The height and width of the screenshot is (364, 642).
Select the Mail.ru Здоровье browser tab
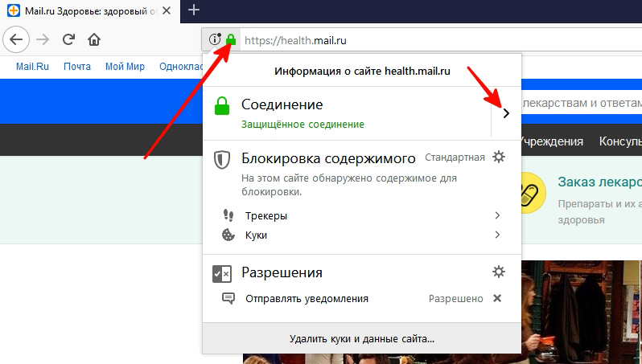point(90,11)
